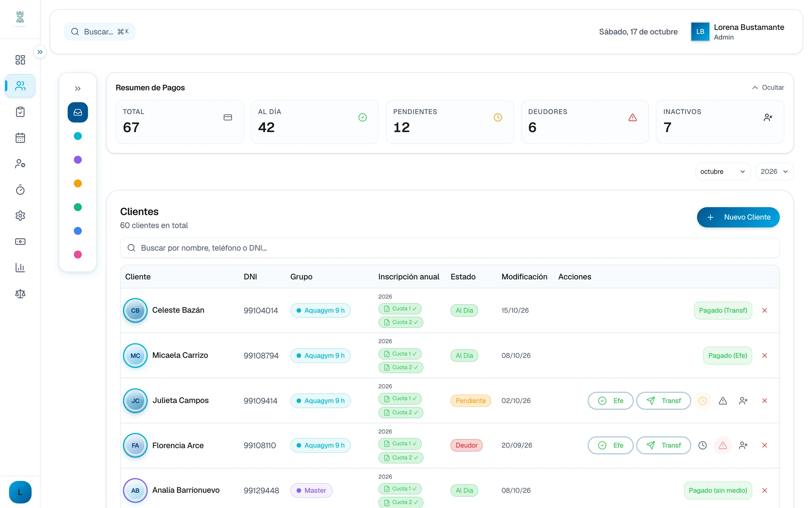Delete Micaela Carrizo with red X

coord(765,356)
